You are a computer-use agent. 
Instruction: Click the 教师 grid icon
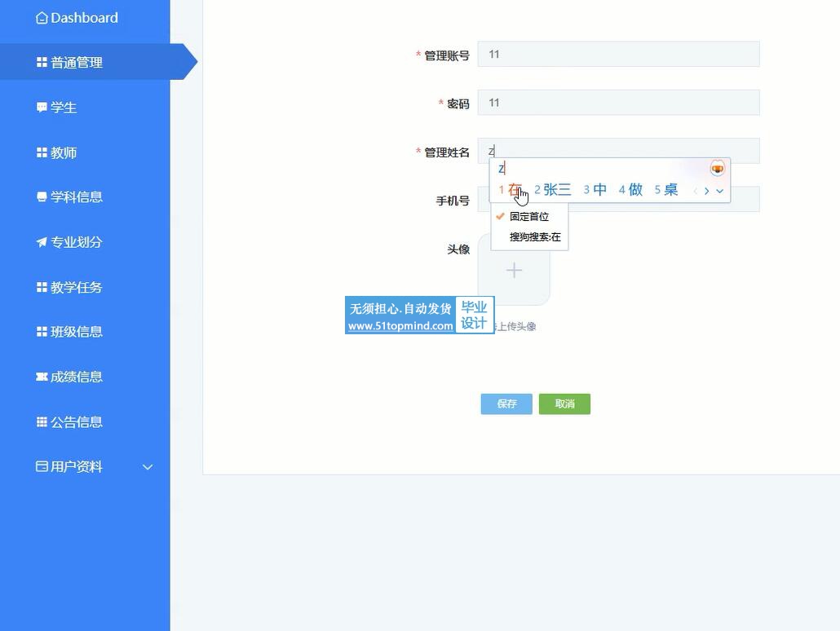click(42, 152)
